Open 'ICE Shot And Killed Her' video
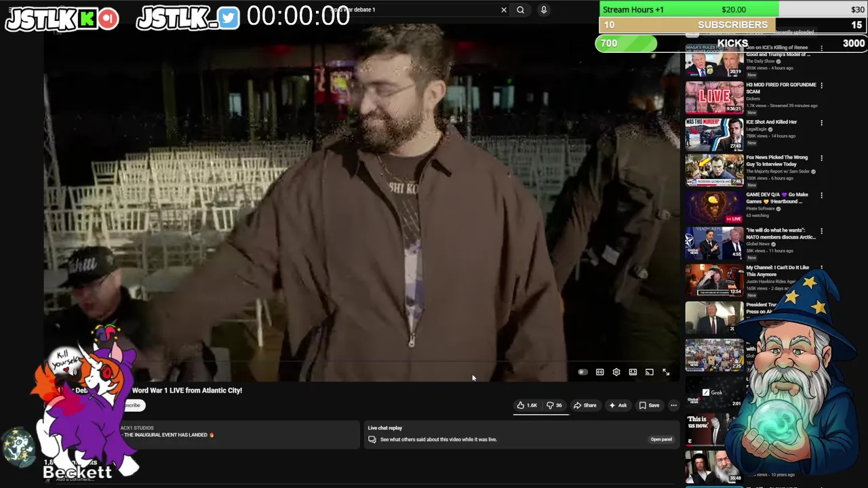 click(x=771, y=122)
